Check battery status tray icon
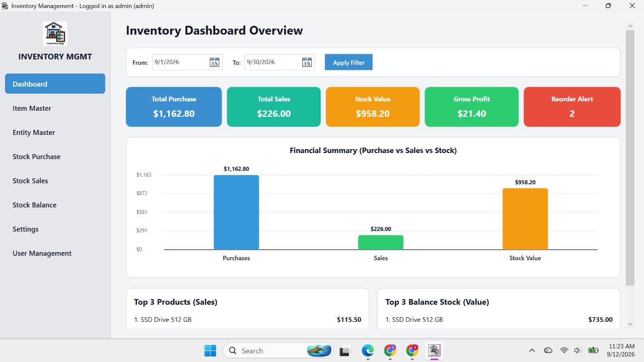644x362 pixels. point(593,350)
